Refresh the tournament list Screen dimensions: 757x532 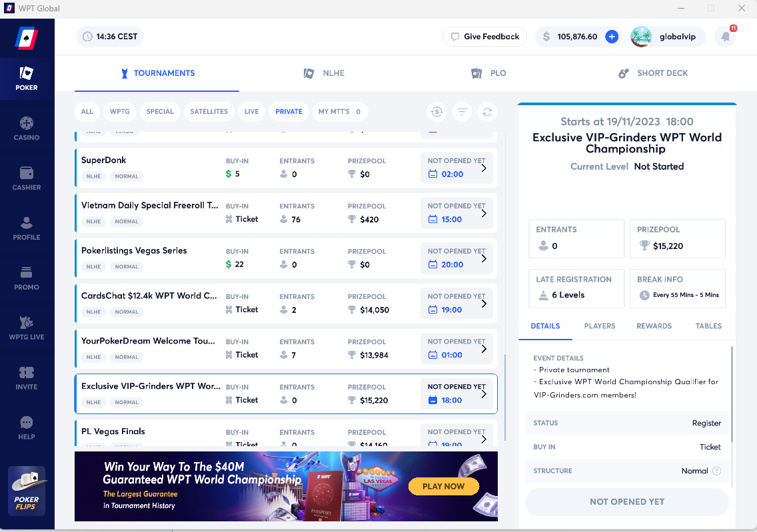click(487, 112)
